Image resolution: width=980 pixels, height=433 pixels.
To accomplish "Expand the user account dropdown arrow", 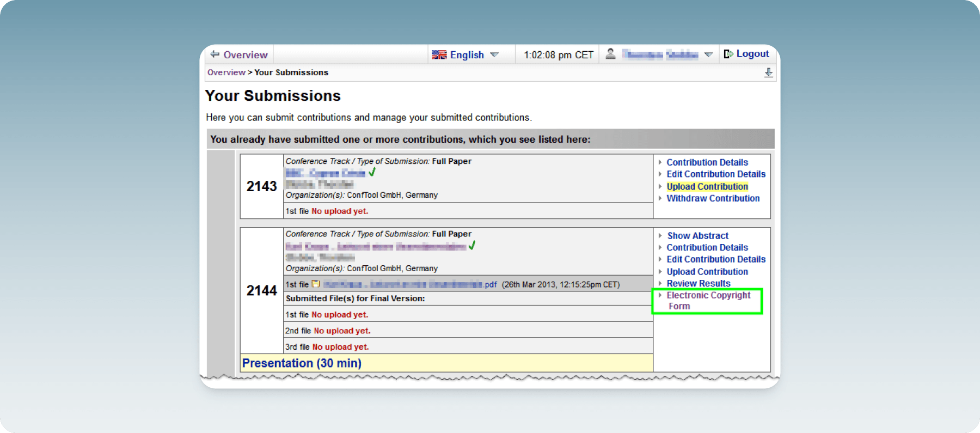I will click(x=708, y=54).
